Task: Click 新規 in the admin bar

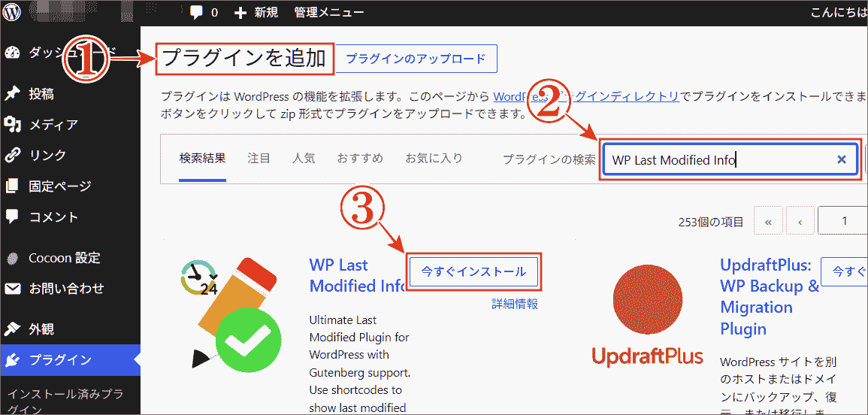Action: pos(266,12)
